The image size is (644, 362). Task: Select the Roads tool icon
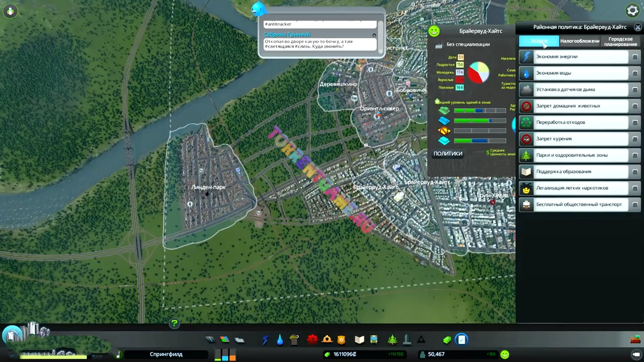[210, 340]
